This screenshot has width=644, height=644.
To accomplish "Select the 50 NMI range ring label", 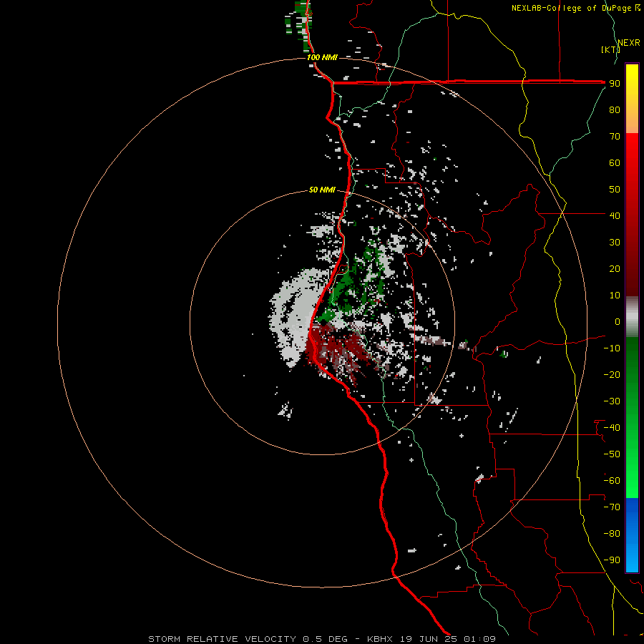I will pyautogui.click(x=322, y=190).
